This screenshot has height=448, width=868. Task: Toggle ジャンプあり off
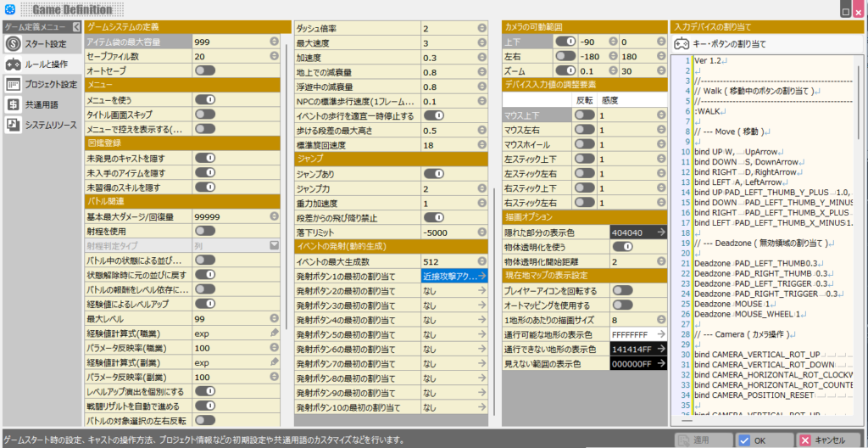point(432,173)
